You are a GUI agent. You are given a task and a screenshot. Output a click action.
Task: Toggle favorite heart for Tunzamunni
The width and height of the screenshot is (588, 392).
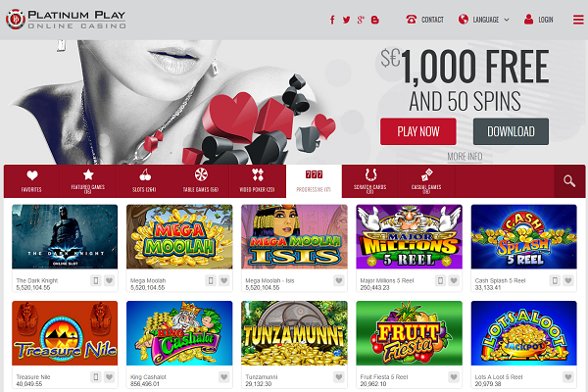pyautogui.click(x=339, y=376)
